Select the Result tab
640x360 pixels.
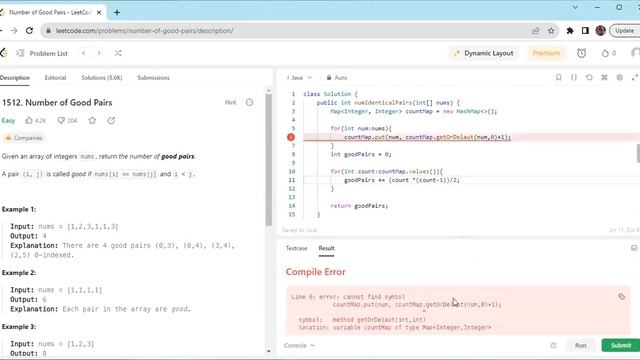(327, 248)
